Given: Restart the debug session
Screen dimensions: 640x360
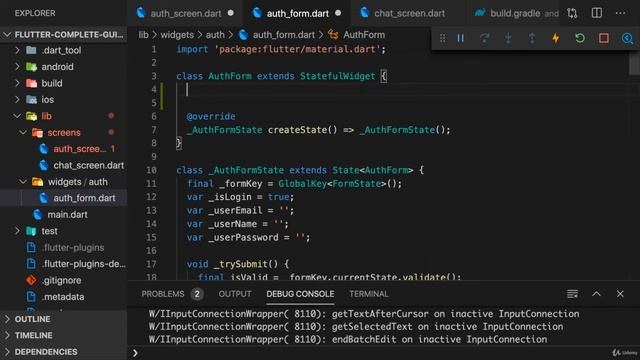Looking at the screenshot, I should (x=580, y=38).
